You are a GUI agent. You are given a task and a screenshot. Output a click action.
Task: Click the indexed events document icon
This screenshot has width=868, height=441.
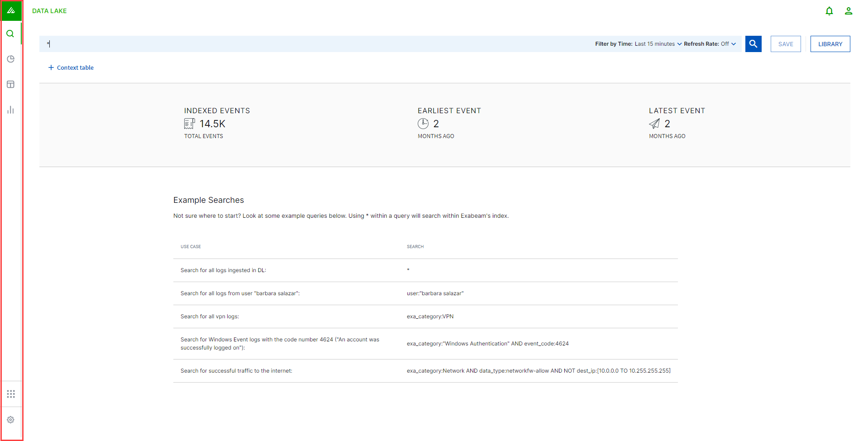pyautogui.click(x=190, y=124)
